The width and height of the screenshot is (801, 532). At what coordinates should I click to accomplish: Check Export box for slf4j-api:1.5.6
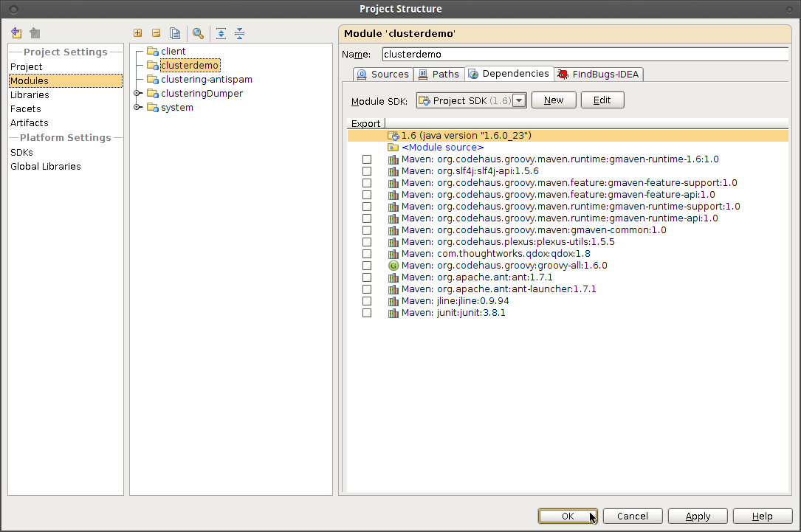point(367,171)
